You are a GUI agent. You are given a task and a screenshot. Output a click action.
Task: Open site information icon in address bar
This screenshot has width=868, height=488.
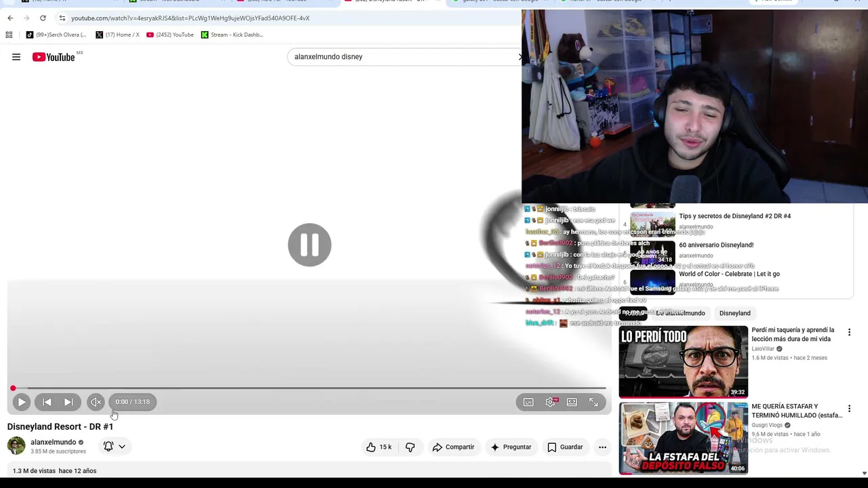tap(62, 18)
